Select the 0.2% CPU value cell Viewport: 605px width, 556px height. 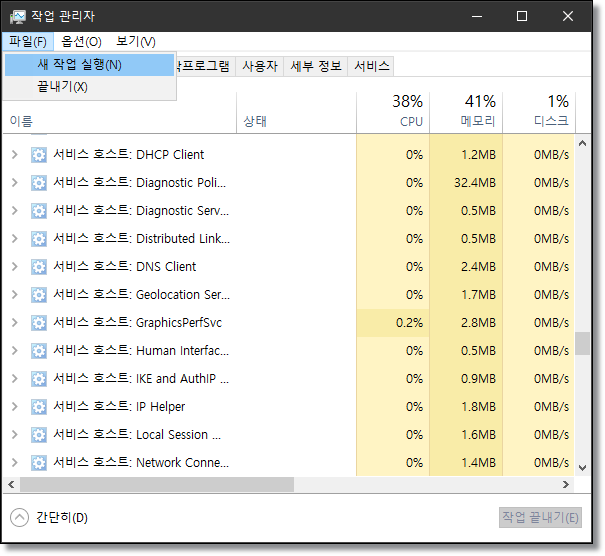point(393,323)
